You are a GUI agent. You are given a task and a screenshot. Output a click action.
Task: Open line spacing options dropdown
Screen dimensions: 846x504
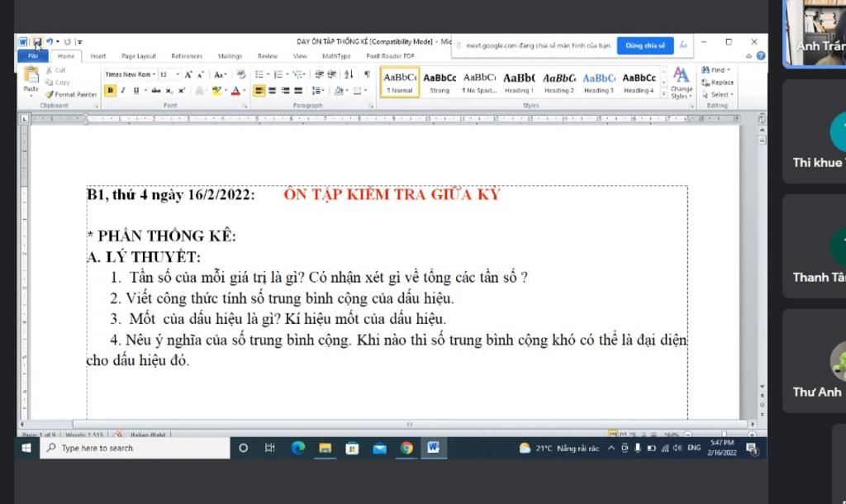(318, 91)
